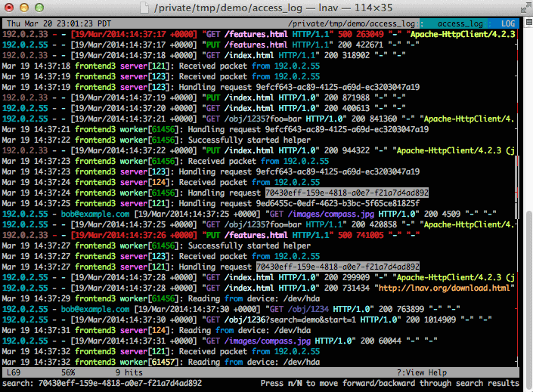Click the '?:View Help' hint
This screenshot has width=533, height=392.
coord(422,372)
